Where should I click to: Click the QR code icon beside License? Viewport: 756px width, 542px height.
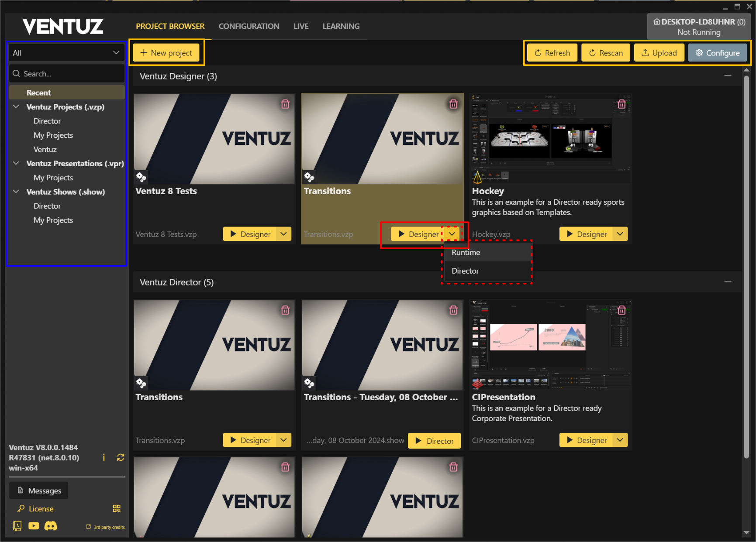(117, 508)
